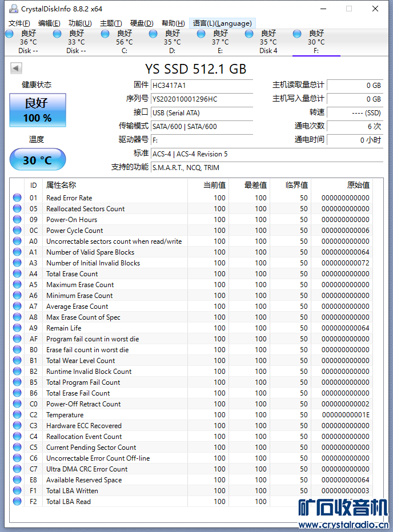This screenshot has width=393, height=532.
Task: Select the C: drive tab at 56 °C
Action: (x=125, y=42)
